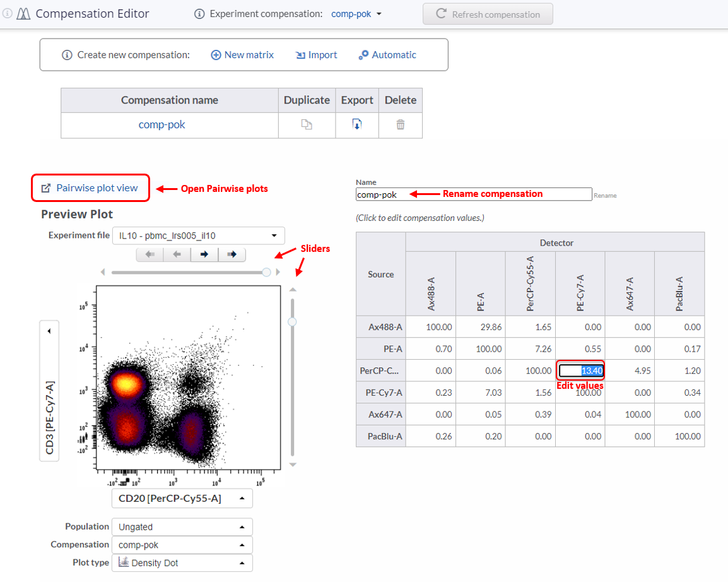This screenshot has height=582, width=728.
Task: Click the Rename button next to name field
Action: [x=605, y=196]
